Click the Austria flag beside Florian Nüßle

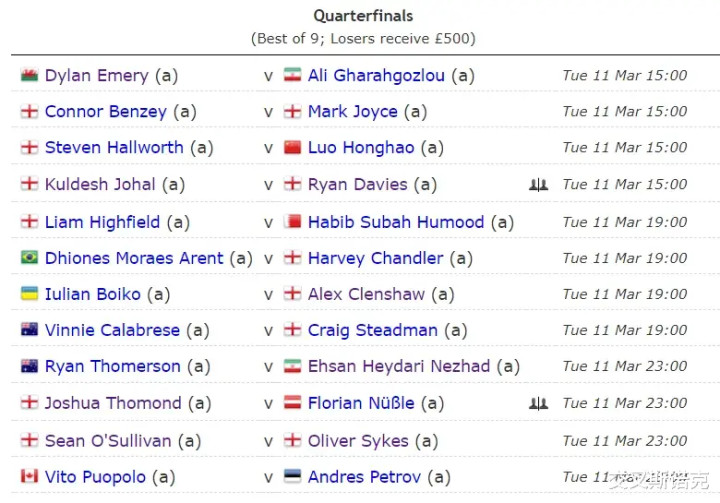click(292, 403)
